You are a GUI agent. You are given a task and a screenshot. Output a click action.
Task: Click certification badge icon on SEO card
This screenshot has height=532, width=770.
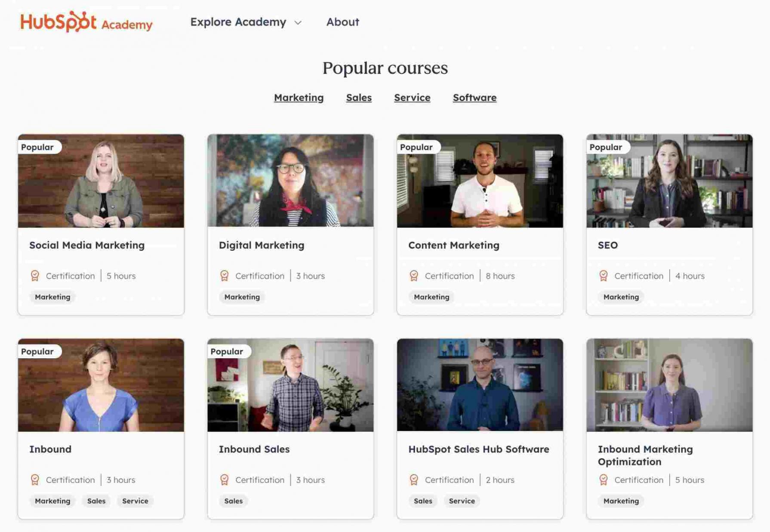pyautogui.click(x=604, y=276)
